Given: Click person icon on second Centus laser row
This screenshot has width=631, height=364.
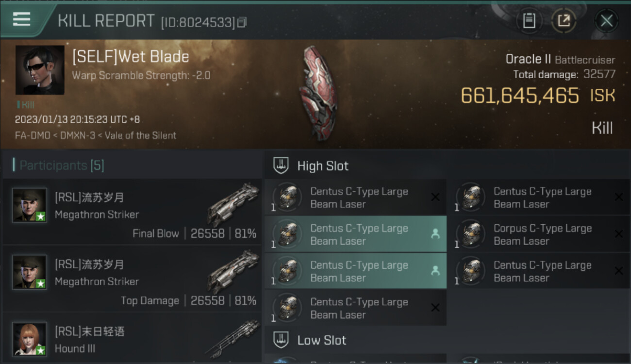Looking at the screenshot, I should [435, 234].
